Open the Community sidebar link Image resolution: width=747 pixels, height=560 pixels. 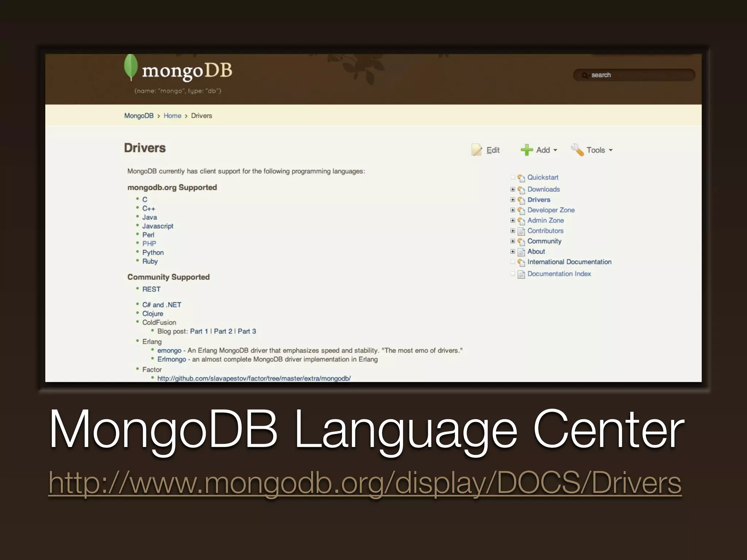click(x=544, y=241)
